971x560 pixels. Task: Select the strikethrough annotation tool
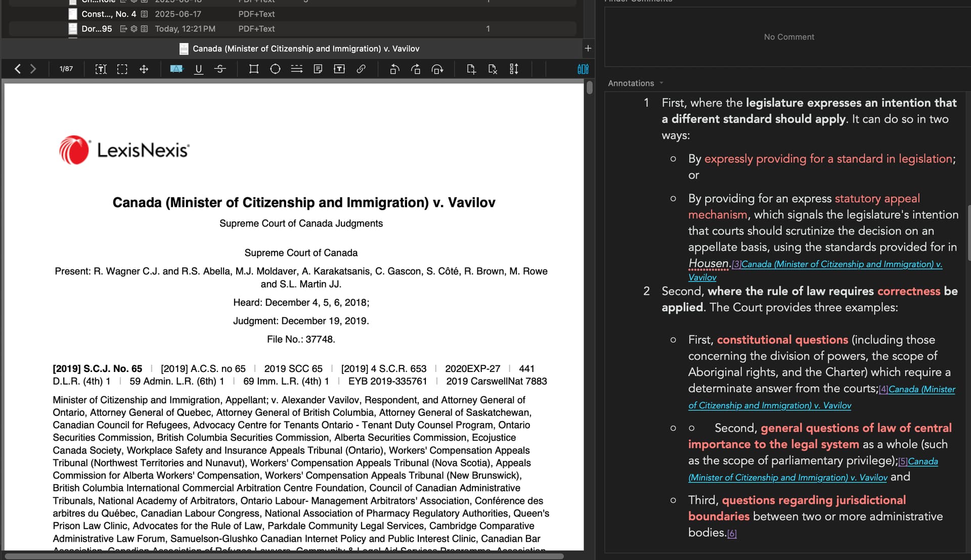pyautogui.click(x=220, y=69)
